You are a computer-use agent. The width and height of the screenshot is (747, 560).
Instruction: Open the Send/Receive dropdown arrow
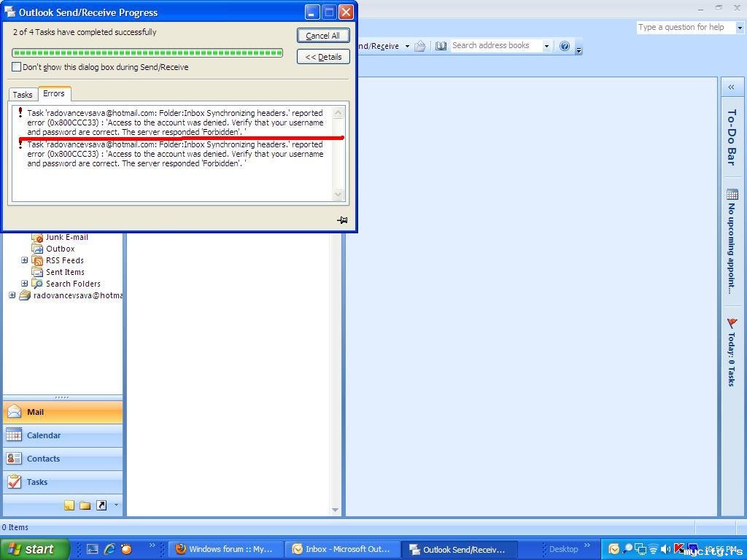coord(407,46)
